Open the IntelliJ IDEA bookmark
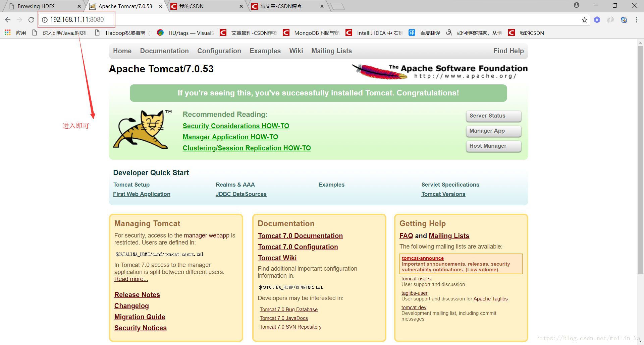644x345 pixels. click(374, 33)
